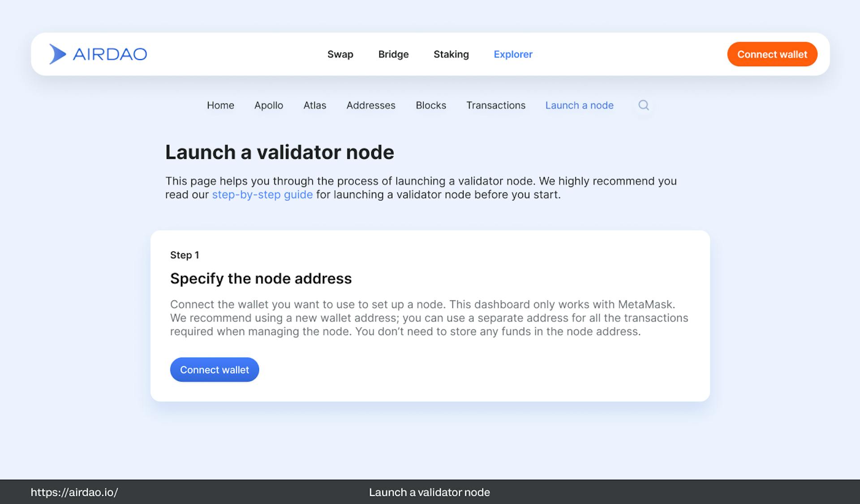
Task: Switch to the Swap page
Action: click(340, 54)
